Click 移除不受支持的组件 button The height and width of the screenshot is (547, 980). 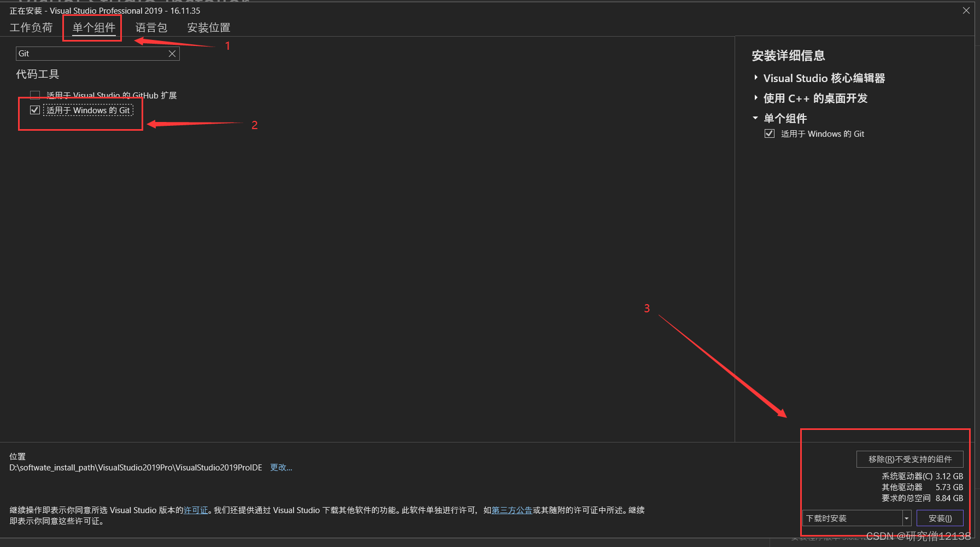coord(910,459)
